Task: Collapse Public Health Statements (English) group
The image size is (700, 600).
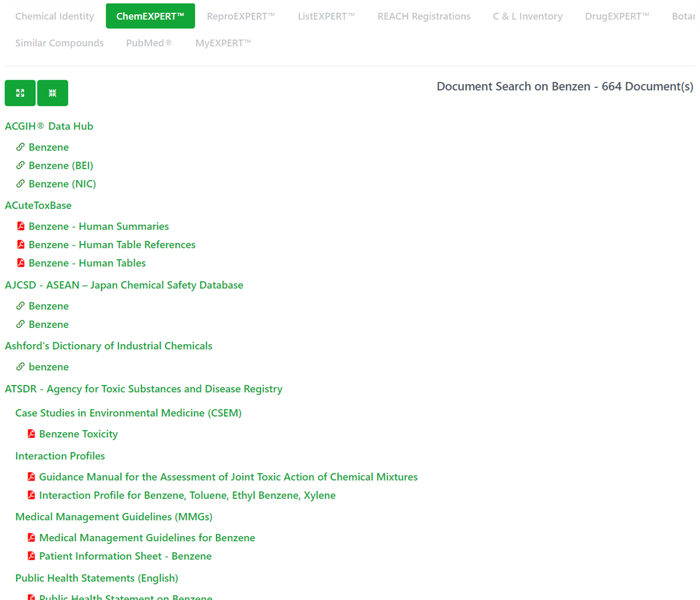Action: [97, 578]
